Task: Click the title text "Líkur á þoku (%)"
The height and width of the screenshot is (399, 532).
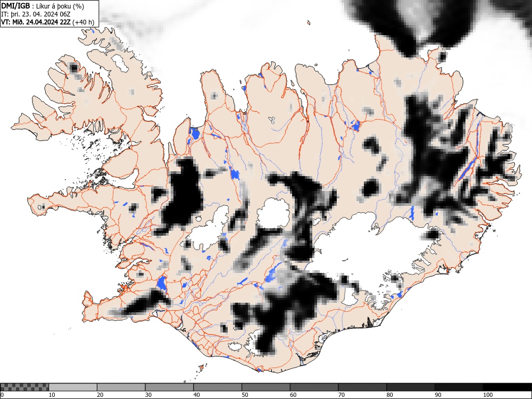Action: [60, 6]
